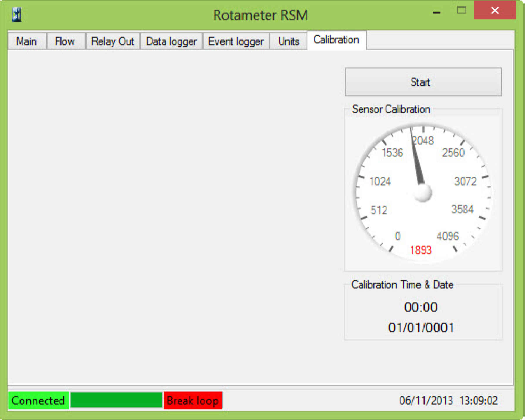Click the gauge needle center hub
The width and height of the screenshot is (525, 420).
(x=423, y=193)
